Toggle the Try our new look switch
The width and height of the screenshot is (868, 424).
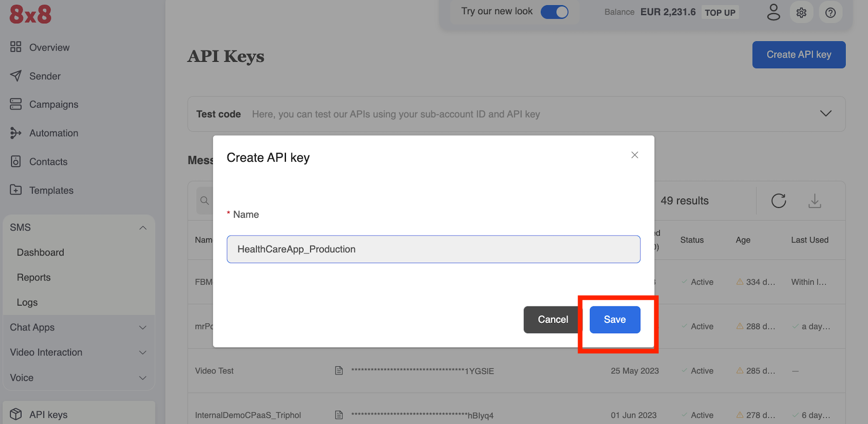point(554,12)
